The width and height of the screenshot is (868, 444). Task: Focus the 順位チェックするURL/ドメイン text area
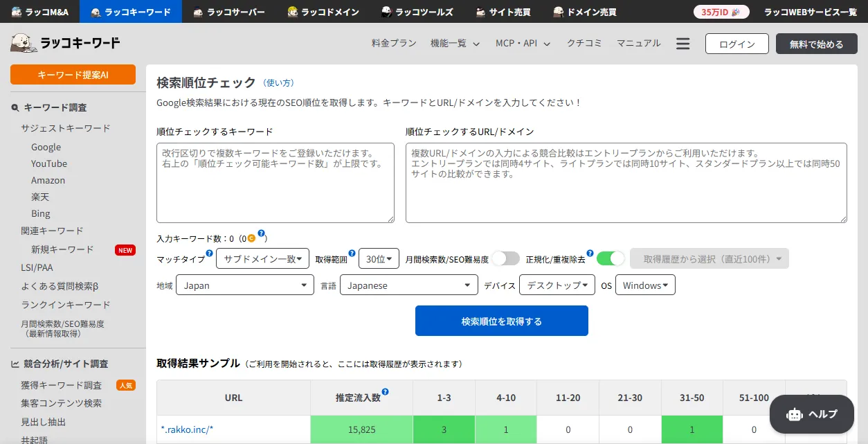[626, 183]
